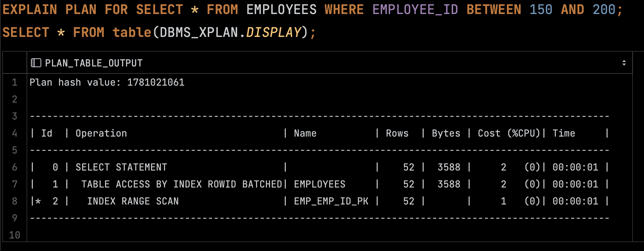
Task: Click the 'TABLE ACCESS BY INDEX ROWID BATCHED' row
Action: [x=330, y=184]
